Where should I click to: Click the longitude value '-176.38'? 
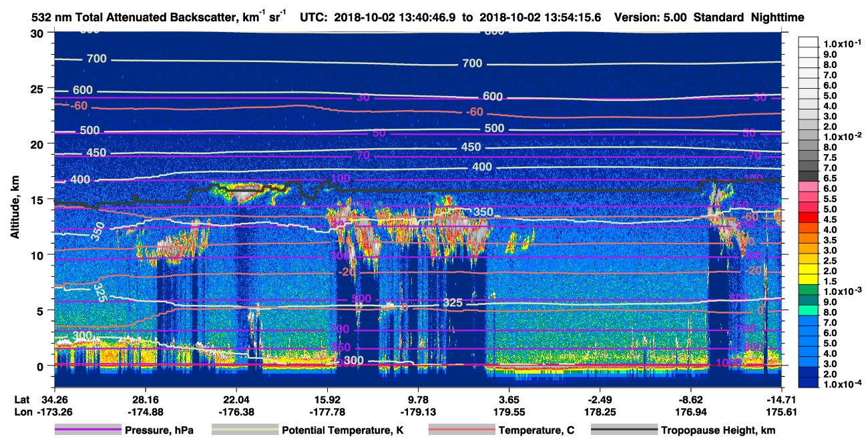pyautogui.click(x=236, y=412)
